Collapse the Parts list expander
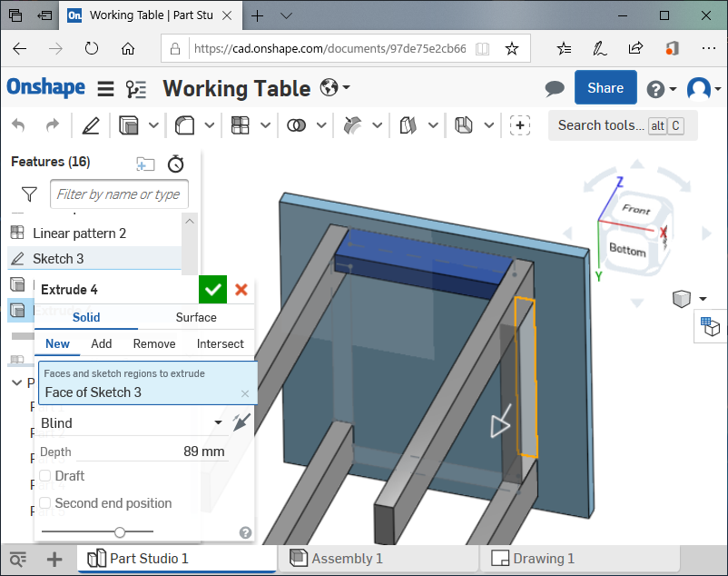Viewport: 728px width, 576px height. click(17, 382)
